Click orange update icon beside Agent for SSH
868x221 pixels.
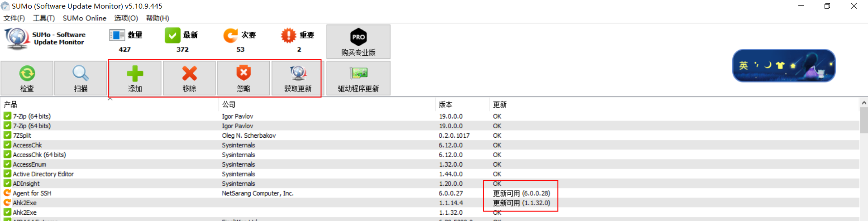point(7,193)
